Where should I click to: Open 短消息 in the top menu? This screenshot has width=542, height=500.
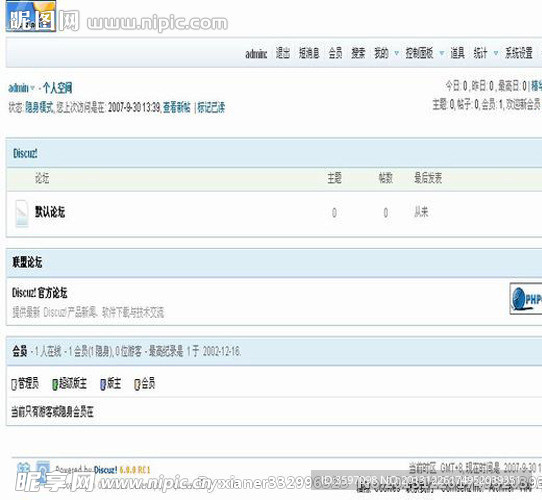309,53
